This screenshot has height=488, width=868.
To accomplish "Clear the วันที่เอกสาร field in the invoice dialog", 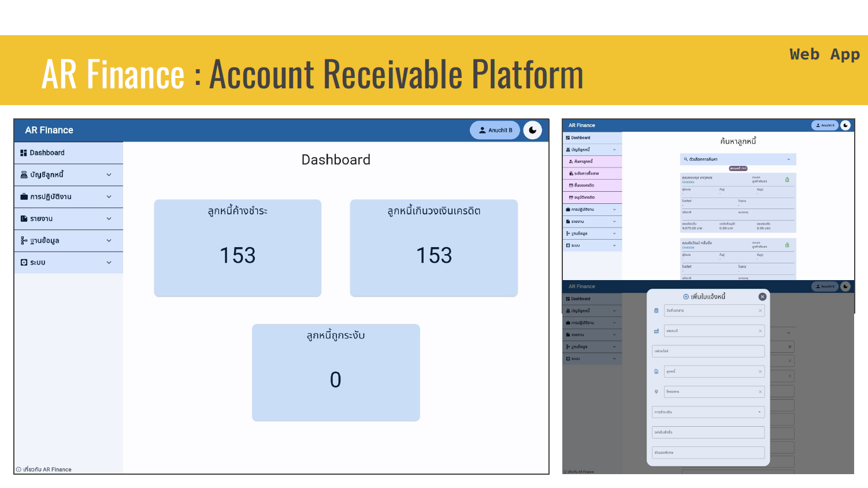I will pyautogui.click(x=760, y=311).
